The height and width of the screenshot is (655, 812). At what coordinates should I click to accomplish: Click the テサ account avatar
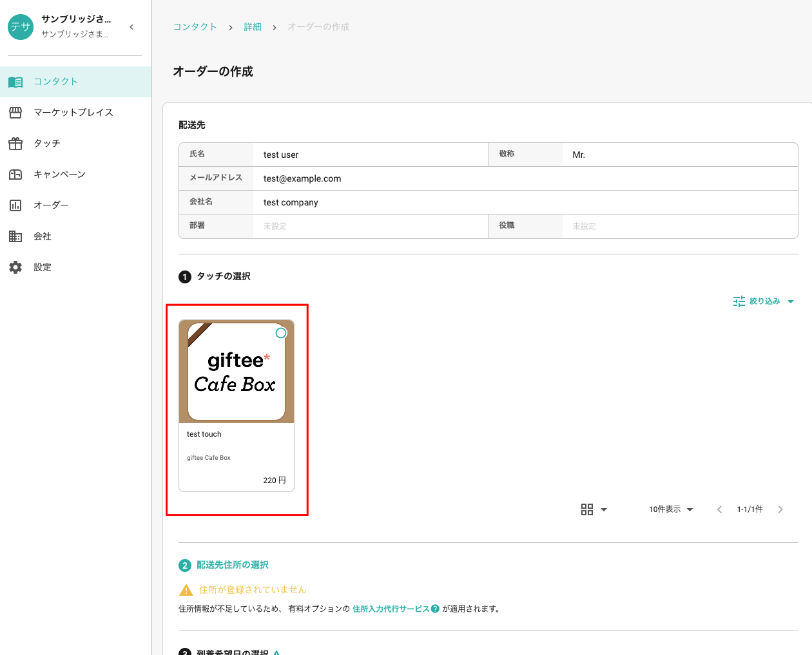21,26
